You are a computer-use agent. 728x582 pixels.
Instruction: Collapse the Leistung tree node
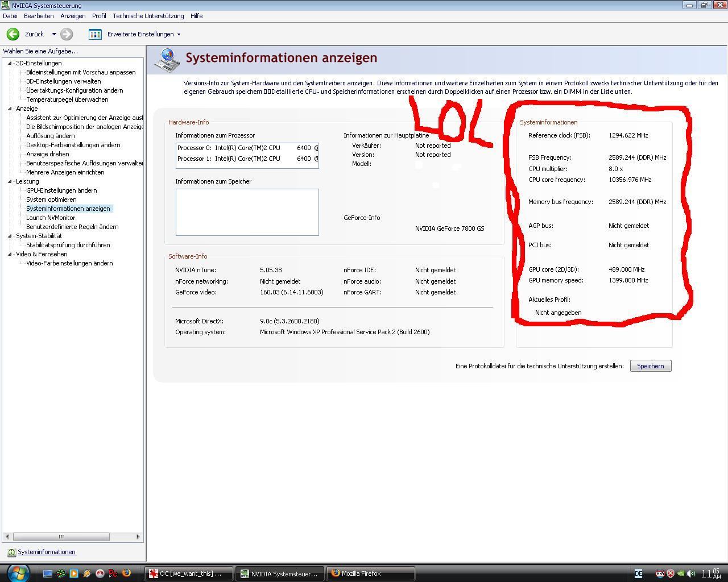pos(10,181)
